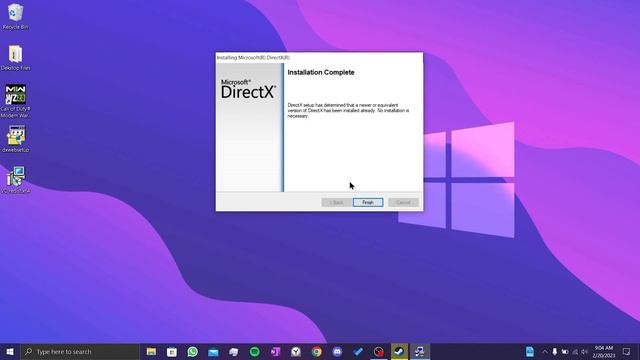640x360 pixels.
Task: Open OneNote from the taskbar
Action: coord(275,352)
